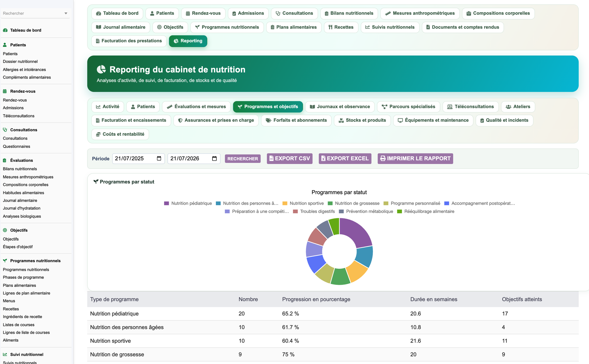The width and height of the screenshot is (589, 364).
Task: Click the Tableau de bord gauge icon in sidebar
Action: [5, 30]
